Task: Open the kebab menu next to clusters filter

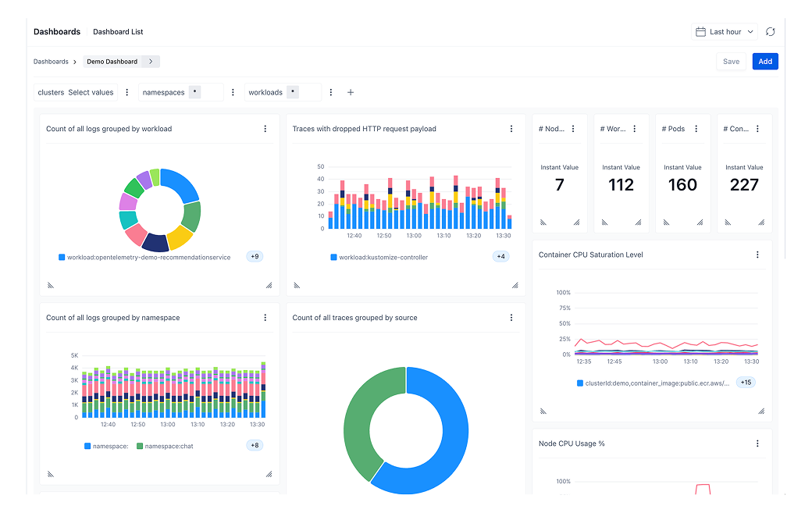Action: point(126,92)
